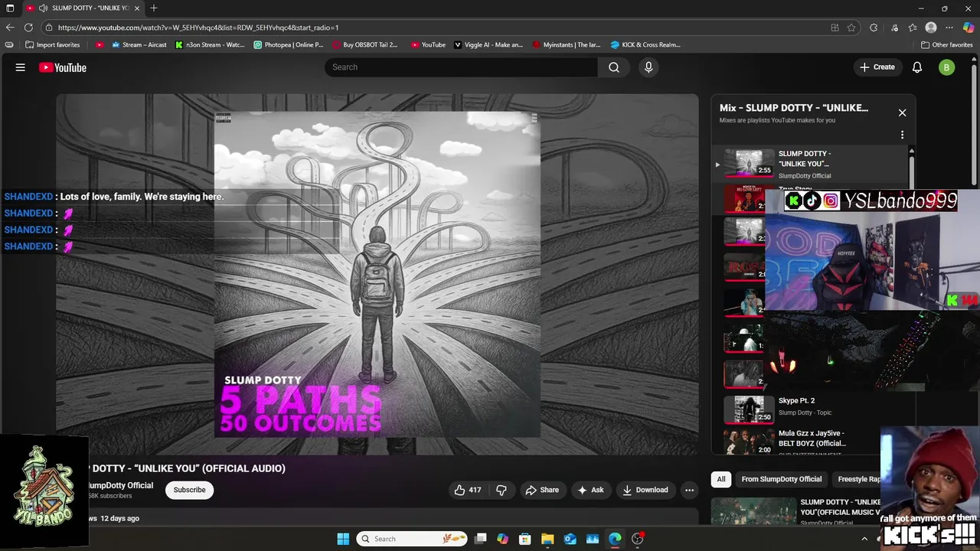This screenshot has height=551, width=980.
Task: Open the Ask AI button
Action: click(x=590, y=490)
